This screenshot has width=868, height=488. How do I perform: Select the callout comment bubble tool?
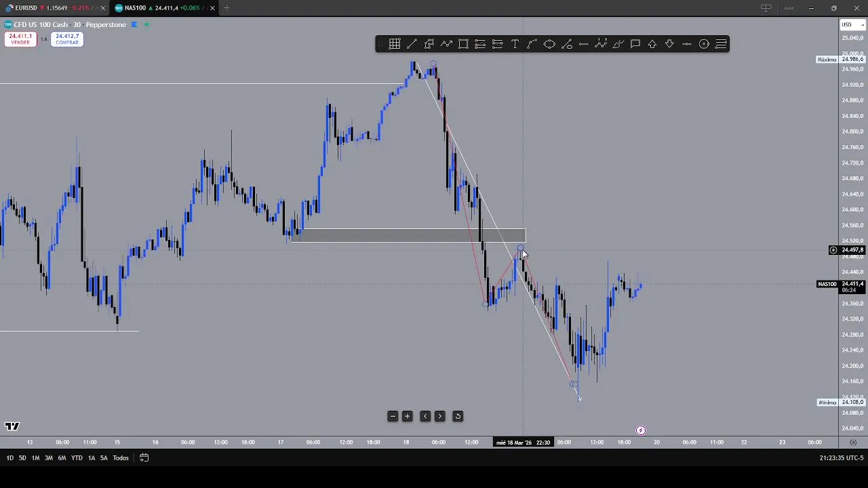pyautogui.click(x=635, y=44)
